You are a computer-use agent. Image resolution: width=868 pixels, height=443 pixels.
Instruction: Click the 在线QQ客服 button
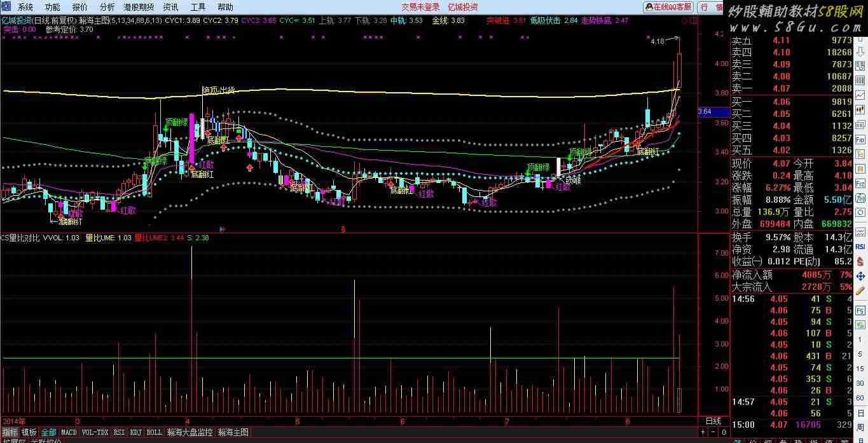(x=668, y=7)
